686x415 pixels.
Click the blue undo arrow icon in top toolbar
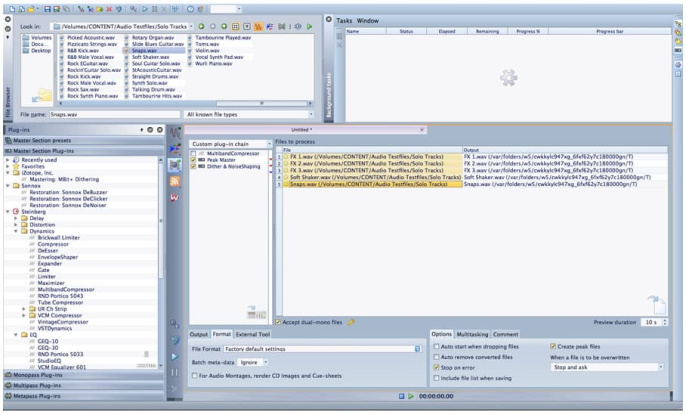(x=119, y=9)
